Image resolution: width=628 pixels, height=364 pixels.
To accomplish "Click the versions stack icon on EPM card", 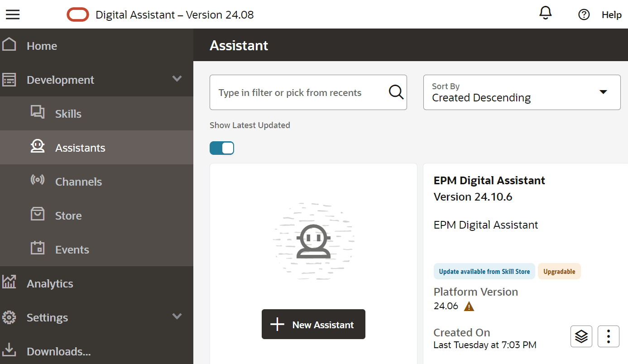I will [581, 336].
